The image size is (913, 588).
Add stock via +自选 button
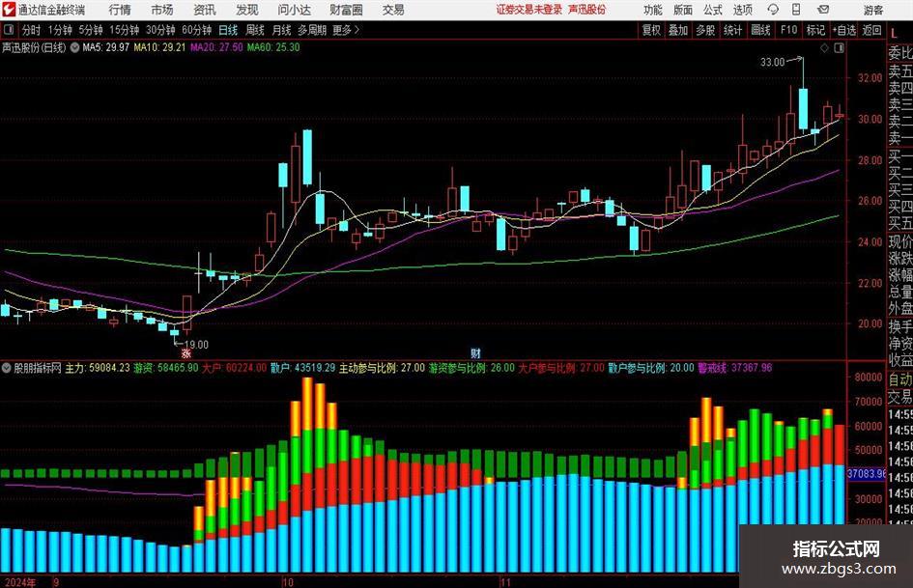click(844, 30)
